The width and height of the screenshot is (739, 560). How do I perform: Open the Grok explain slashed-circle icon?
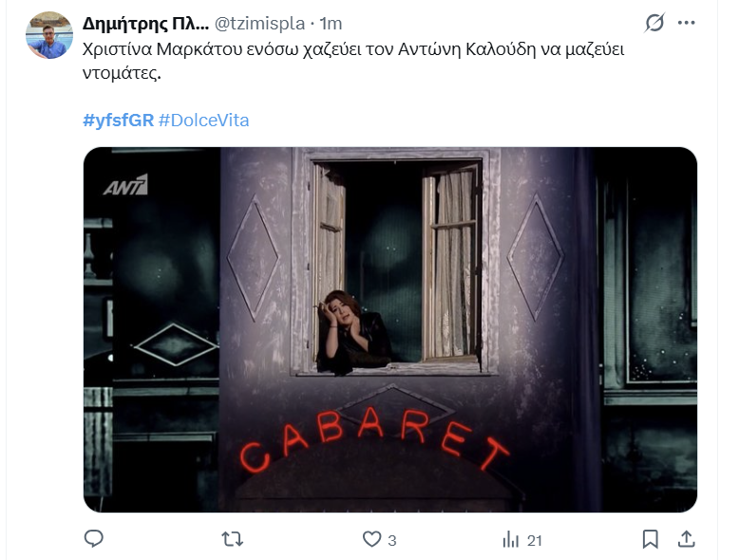(x=654, y=23)
